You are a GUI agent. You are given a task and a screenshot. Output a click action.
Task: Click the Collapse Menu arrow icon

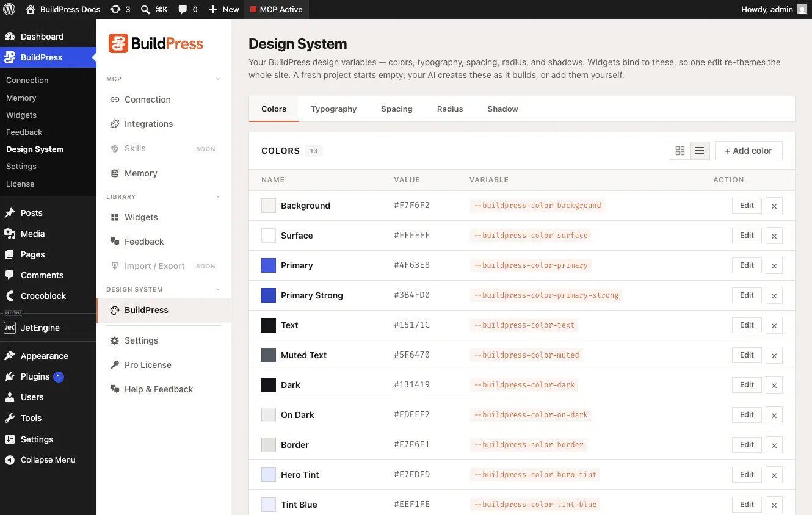tap(10, 460)
